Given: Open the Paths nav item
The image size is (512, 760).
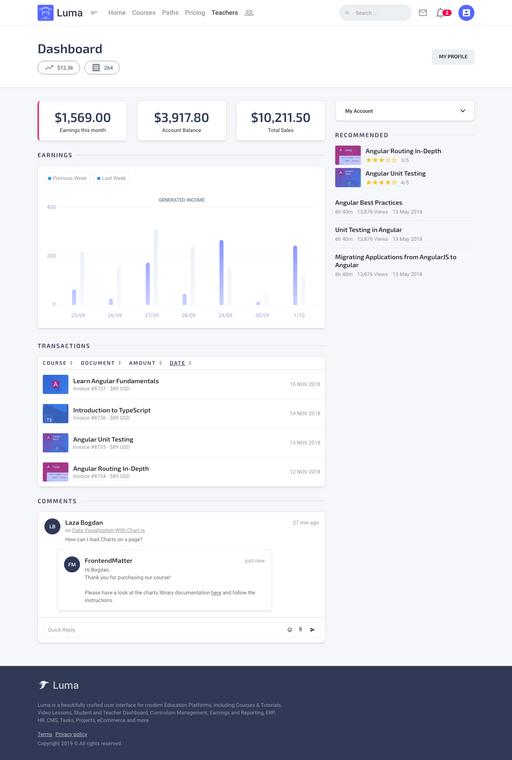Looking at the screenshot, I should point(170,13).
